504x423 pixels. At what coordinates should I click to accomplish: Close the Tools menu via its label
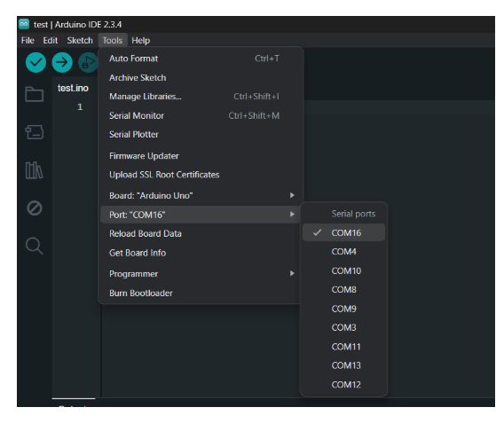coord(113,41)
